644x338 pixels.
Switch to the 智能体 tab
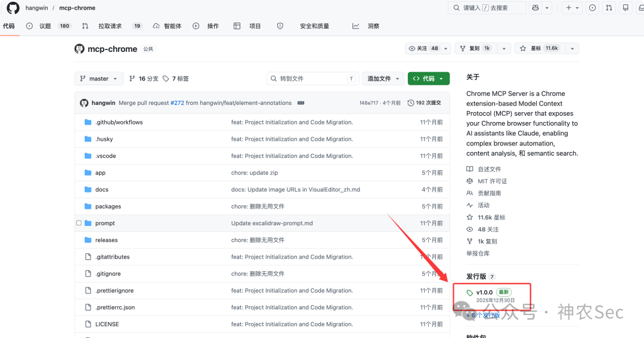(x=167, y=26)
